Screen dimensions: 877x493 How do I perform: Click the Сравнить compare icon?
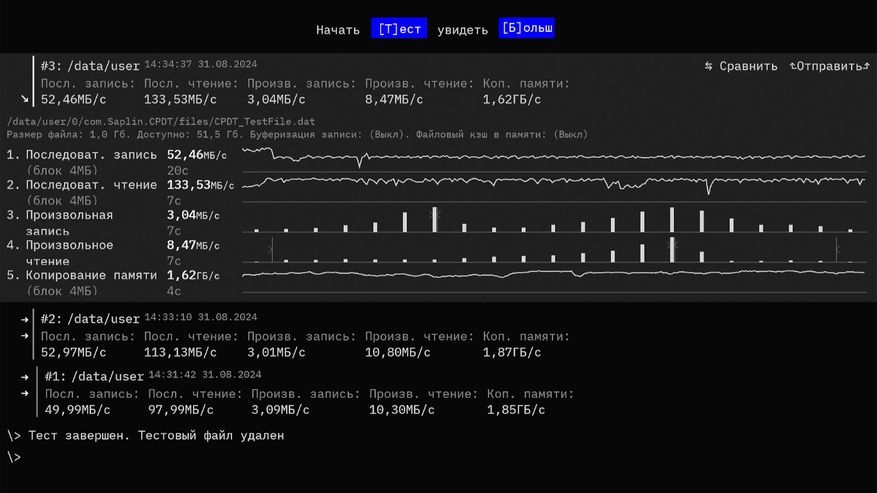point(709,66)
